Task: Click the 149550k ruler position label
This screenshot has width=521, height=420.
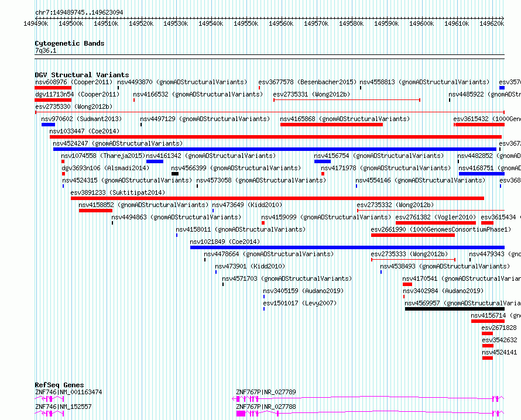Action: tap(245, 23)
